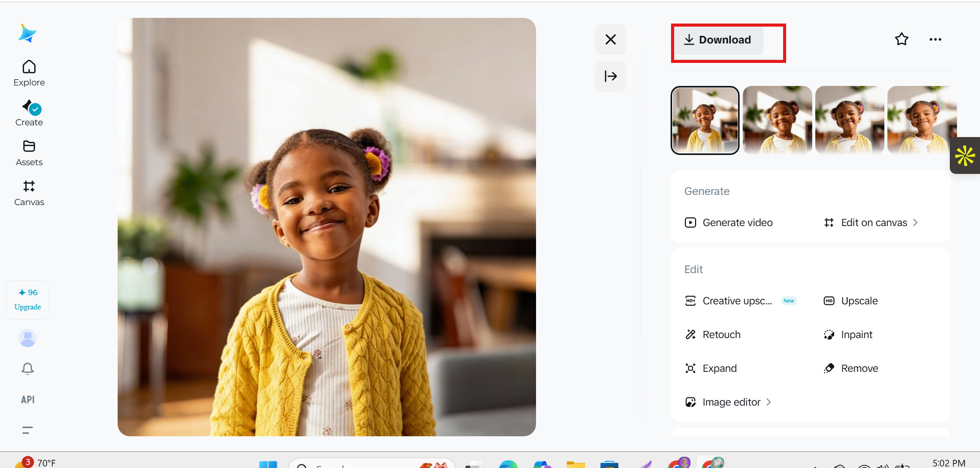The width and height of the screenshot is (980, 468).
Task: Open the notifications bell
Action: click(x=28, y=369)
